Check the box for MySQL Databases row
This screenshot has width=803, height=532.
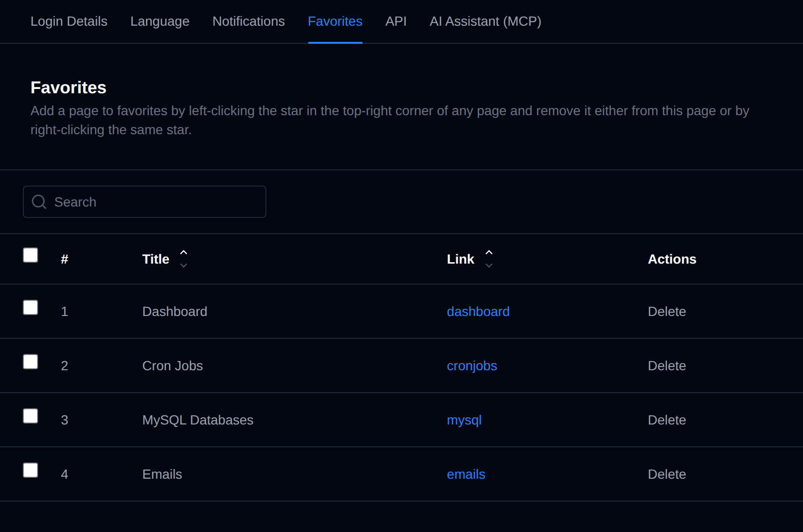pos(30,416)
